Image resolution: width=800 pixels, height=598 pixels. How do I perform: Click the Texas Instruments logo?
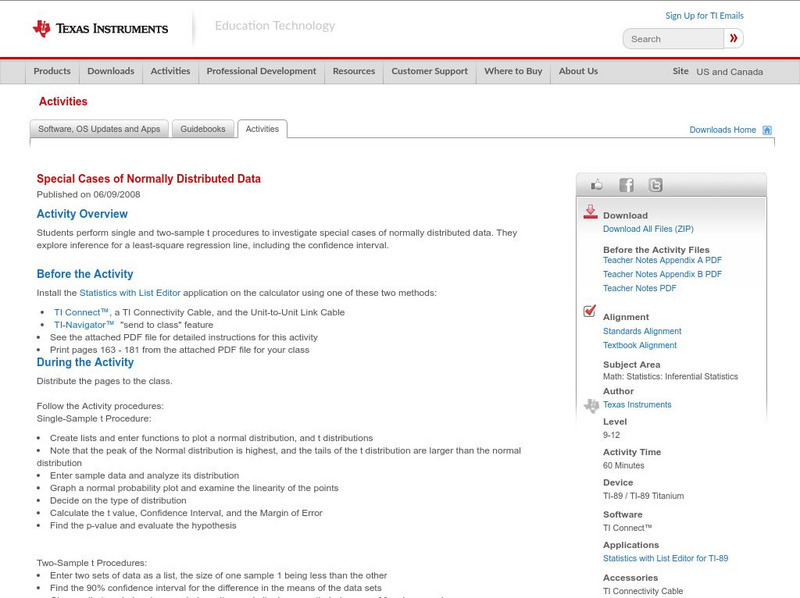(100, 29)
